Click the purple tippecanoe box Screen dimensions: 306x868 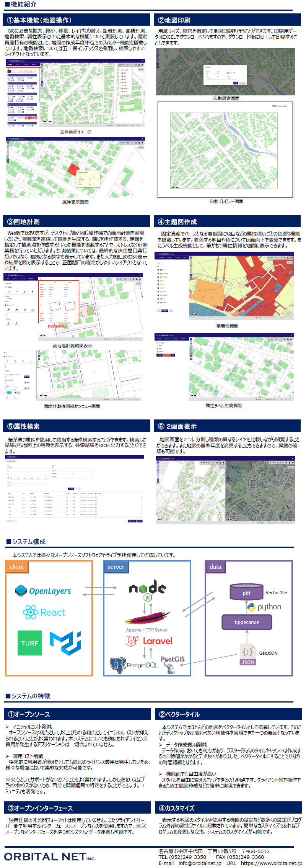point(247,622)
